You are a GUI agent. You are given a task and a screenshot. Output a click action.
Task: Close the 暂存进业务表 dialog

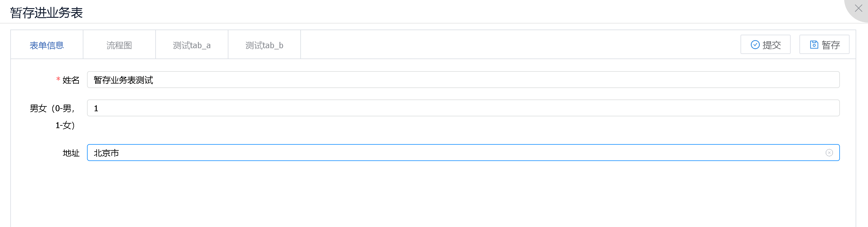(x=858, y=8)
